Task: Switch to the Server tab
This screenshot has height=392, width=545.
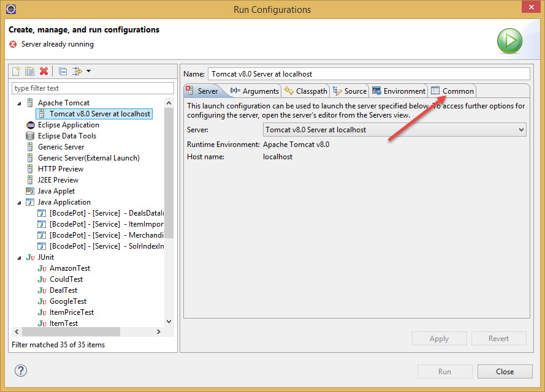Action: [204, 91]
